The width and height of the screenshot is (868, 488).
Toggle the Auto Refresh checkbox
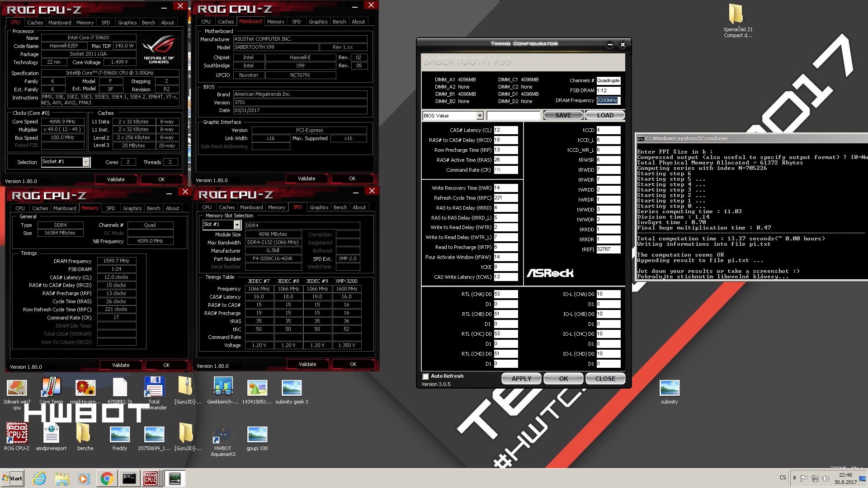click(x=425, y=376)
